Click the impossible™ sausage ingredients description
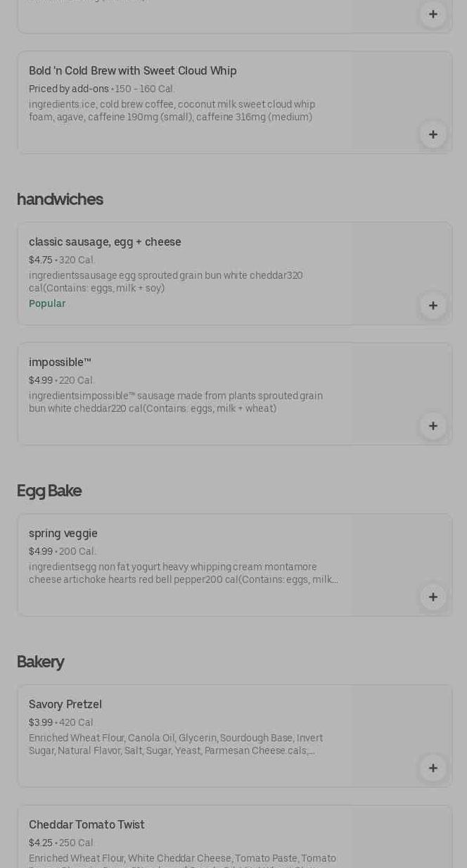 coord(176,402)
